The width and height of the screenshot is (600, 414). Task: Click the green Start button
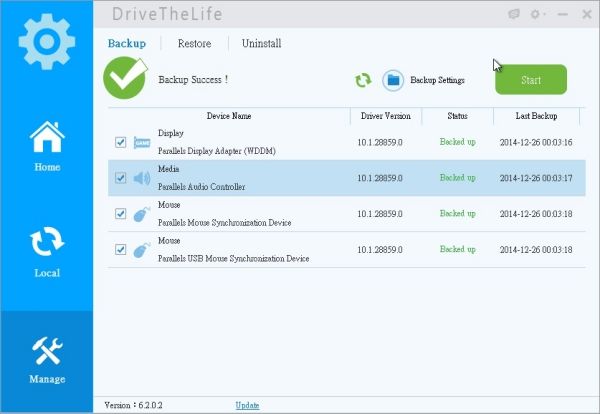[531, 80]
